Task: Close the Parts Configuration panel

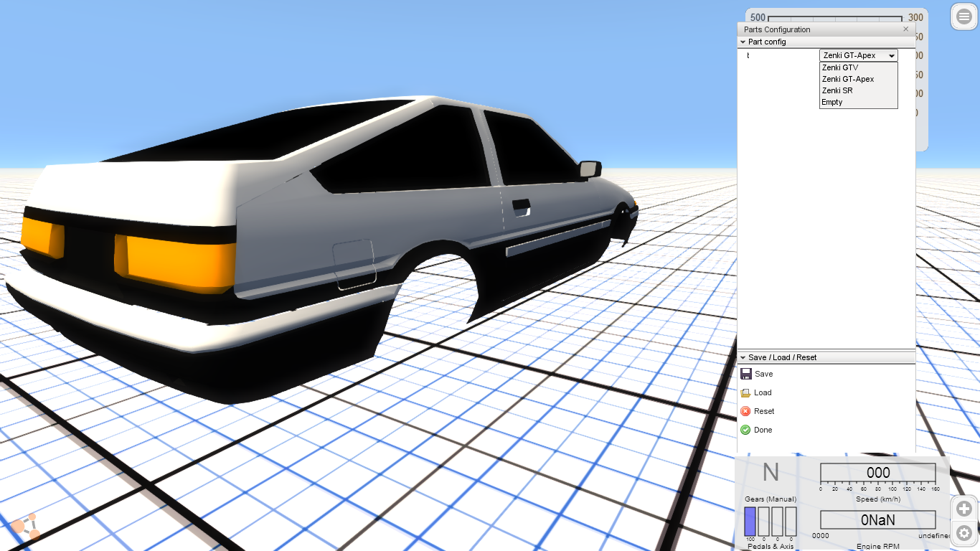Action: click(905, 29)
